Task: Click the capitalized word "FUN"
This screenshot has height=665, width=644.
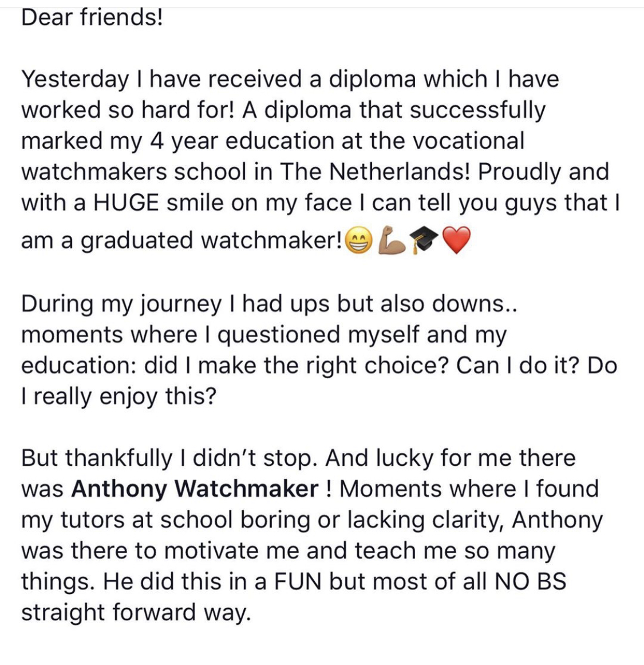Action: (298, 581)
